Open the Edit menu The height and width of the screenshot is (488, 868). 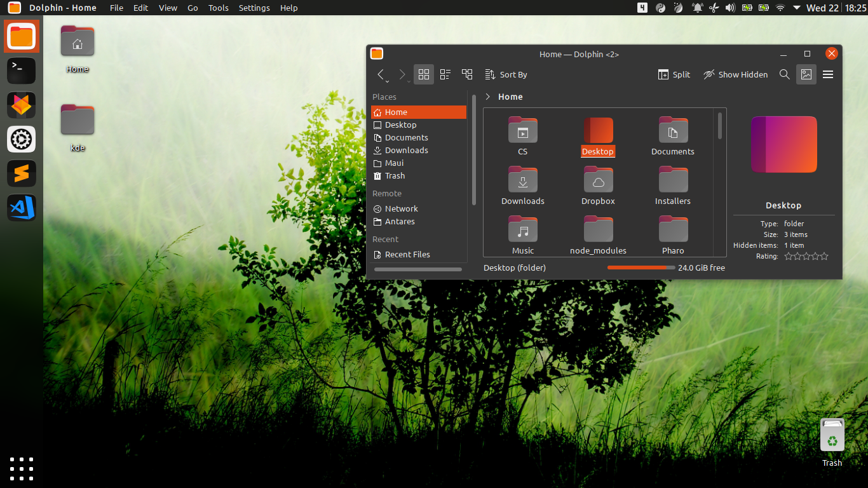(x=140, y=8)
